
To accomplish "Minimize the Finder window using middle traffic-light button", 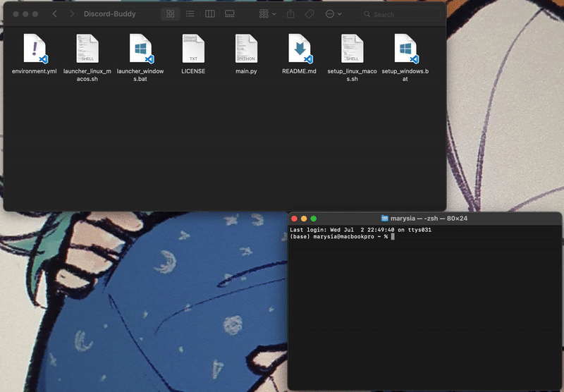I will [x=25, y=14].
